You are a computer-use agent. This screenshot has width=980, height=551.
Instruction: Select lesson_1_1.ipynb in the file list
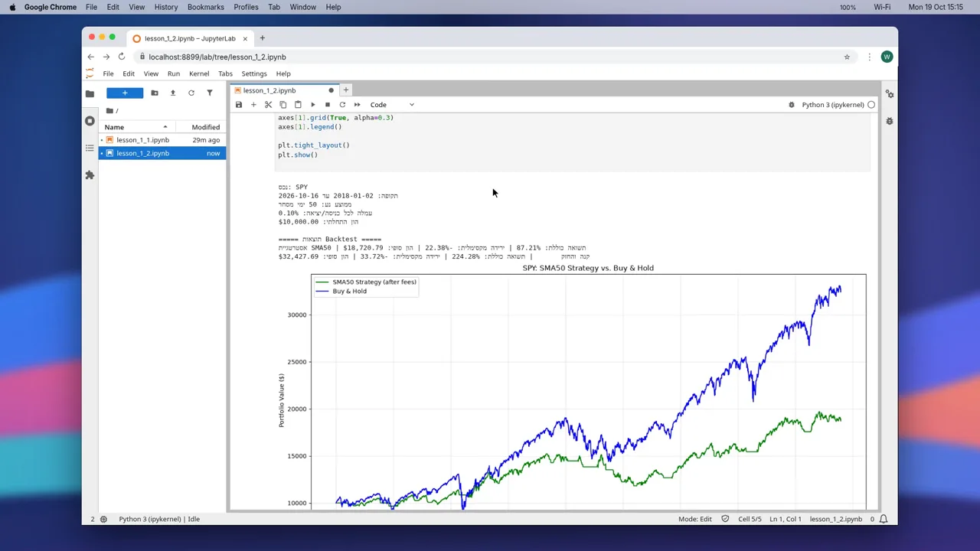(x=162, y=140)
